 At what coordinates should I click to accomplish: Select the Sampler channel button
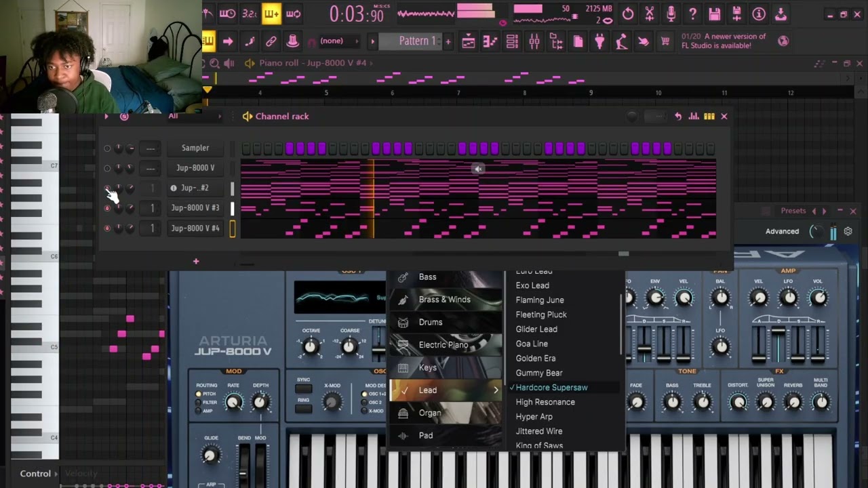coord(195,148)
